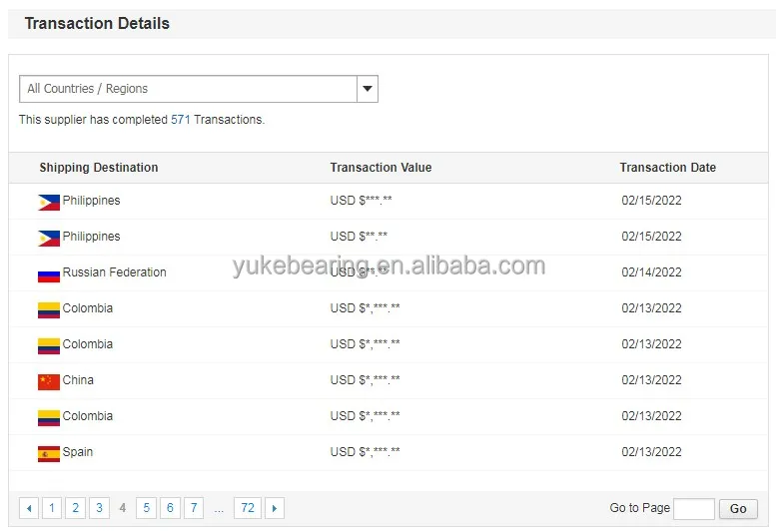Jump to last page 72
The width and height of the screenshot is (776, 532).
248,509
